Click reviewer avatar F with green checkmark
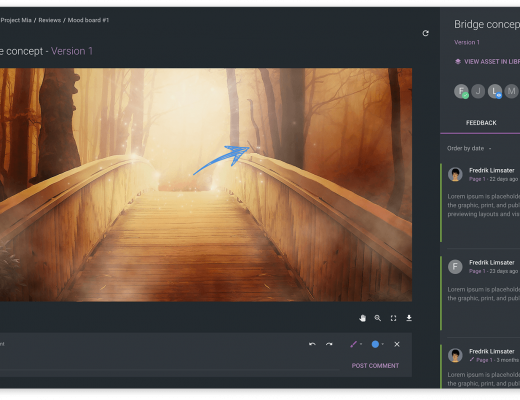 461,91
